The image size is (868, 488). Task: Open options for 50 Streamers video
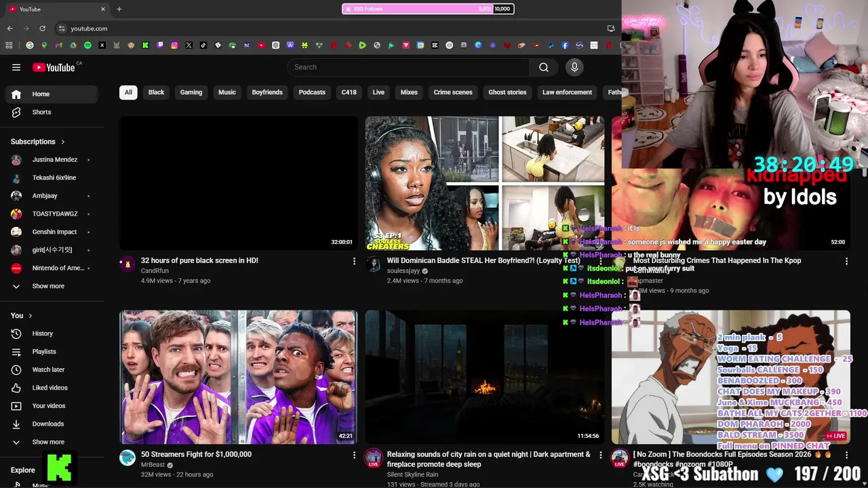pos(354,455)
